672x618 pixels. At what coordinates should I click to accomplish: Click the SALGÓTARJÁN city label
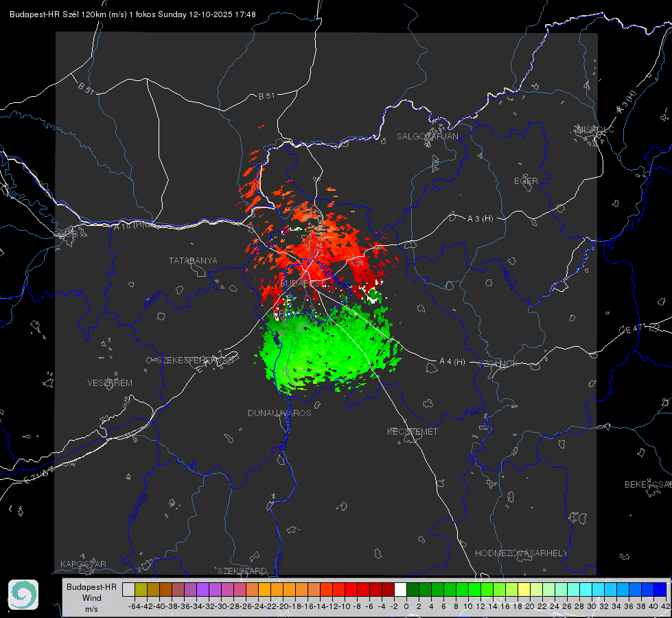click(427, 137)
